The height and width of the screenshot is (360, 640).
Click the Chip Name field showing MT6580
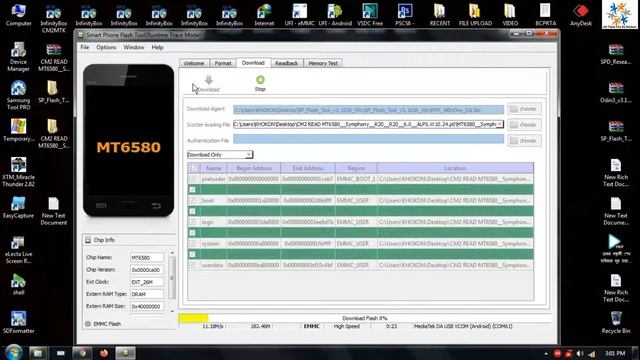click(147, 258)
